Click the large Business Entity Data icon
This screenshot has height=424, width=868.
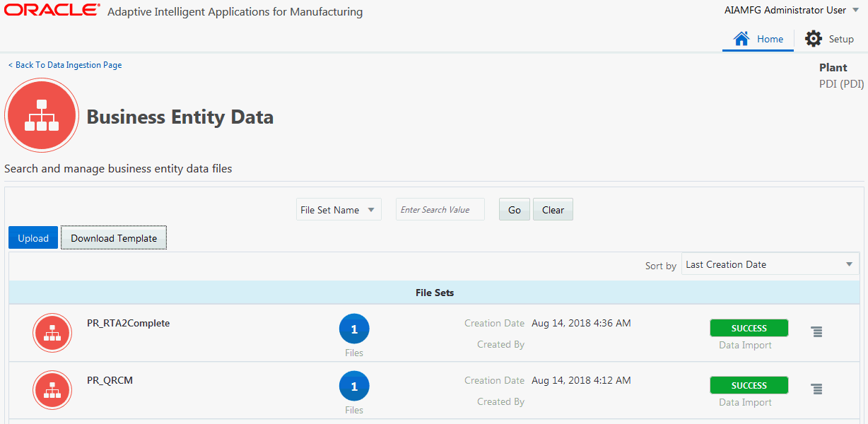click(x=41, y=114)
